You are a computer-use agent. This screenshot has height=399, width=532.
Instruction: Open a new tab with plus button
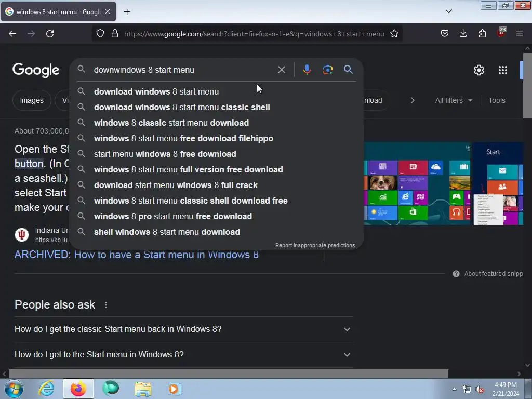pyautogui.click(x=127, y=12)
